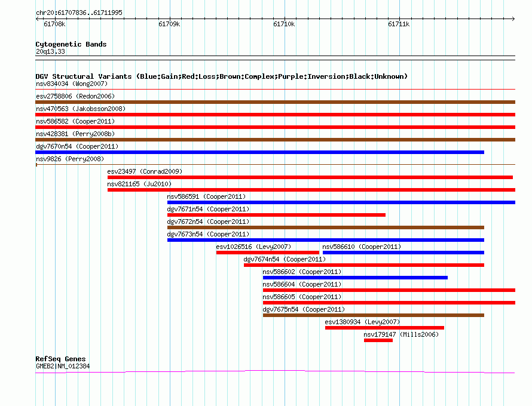Image resolution: width=532 pixels, height=406 pixels.
Task: Click the 61710k ruler position label
Action: [x=284, y=24]
